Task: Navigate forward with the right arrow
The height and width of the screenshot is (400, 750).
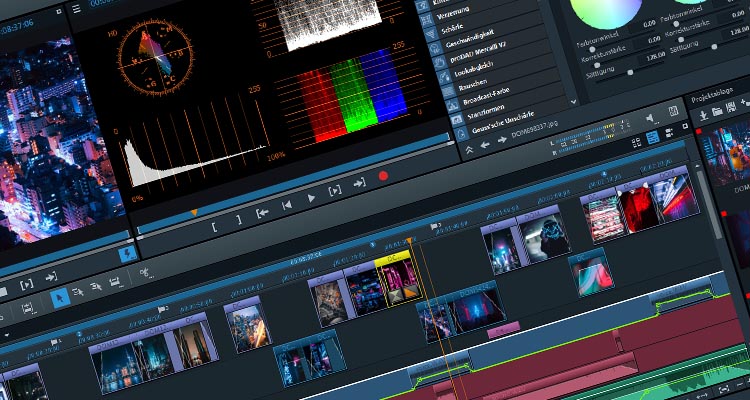Action: [502, 140]
